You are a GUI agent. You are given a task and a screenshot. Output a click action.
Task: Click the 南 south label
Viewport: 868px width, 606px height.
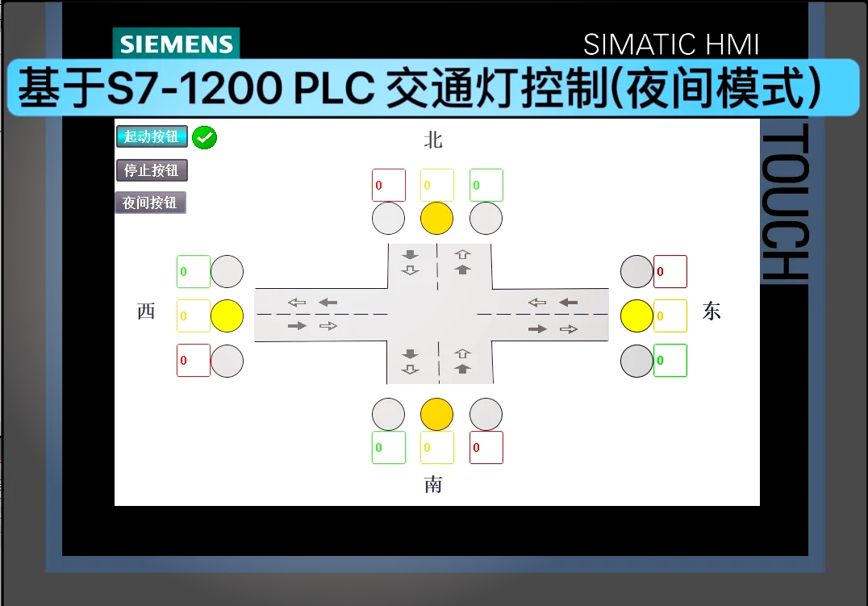tap(433, 485)
